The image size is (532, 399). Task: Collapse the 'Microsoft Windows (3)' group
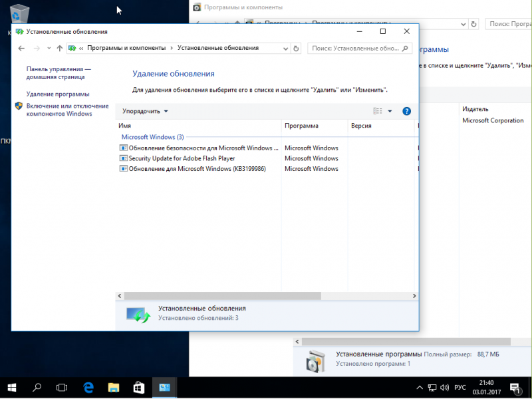click(153, 137)
